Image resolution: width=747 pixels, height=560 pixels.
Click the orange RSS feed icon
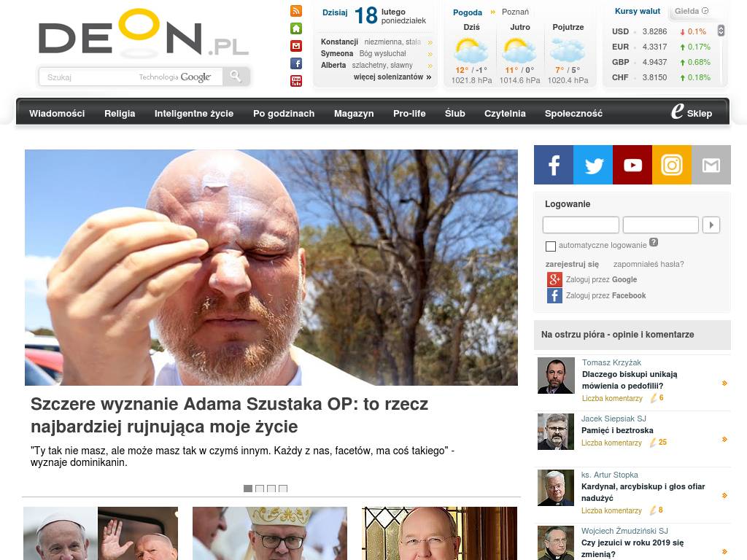pyautogui.click(x=296, y=11)
